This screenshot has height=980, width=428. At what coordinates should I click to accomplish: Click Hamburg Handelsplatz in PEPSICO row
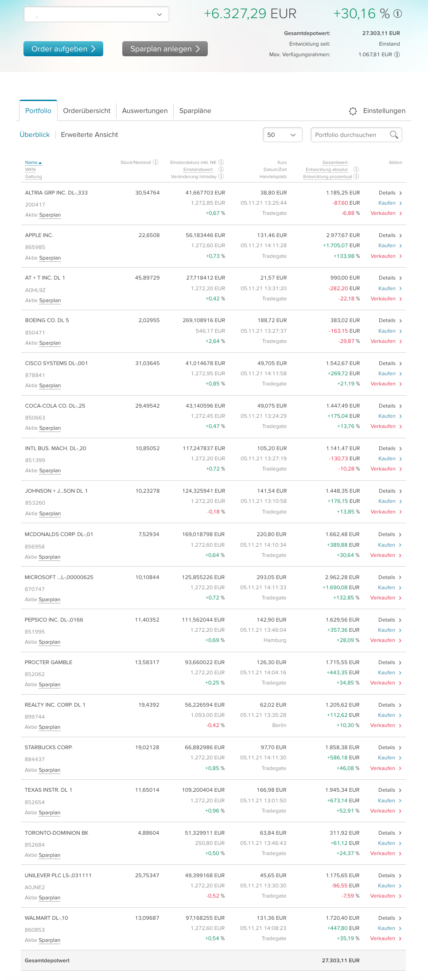(275, 640)
